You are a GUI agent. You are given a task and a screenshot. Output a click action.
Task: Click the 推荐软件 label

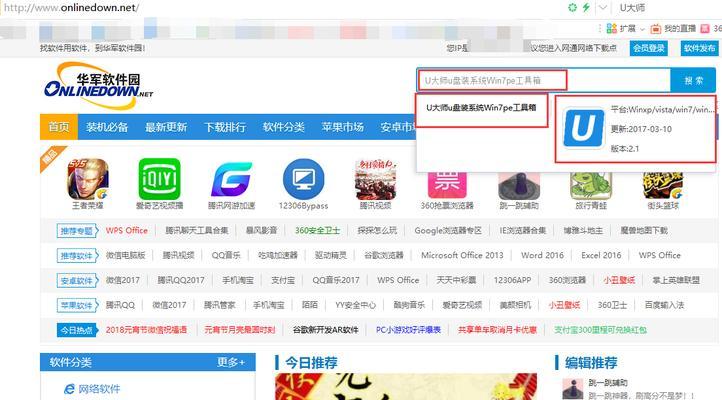pos(77,255)
